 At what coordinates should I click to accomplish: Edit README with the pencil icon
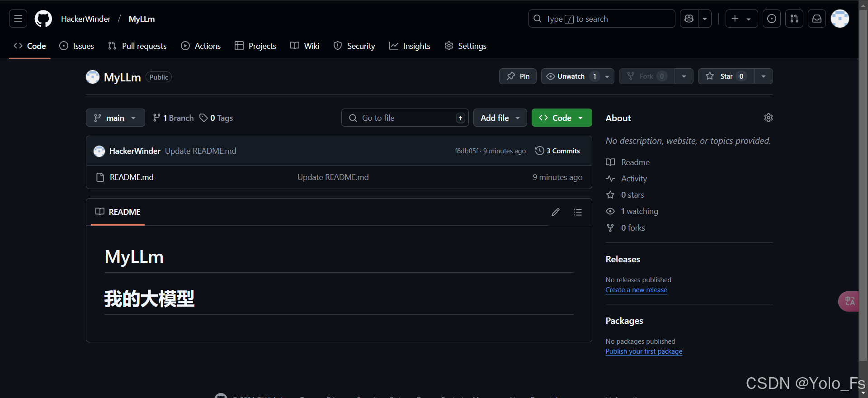pyautogui.click(x=556, y=212)
